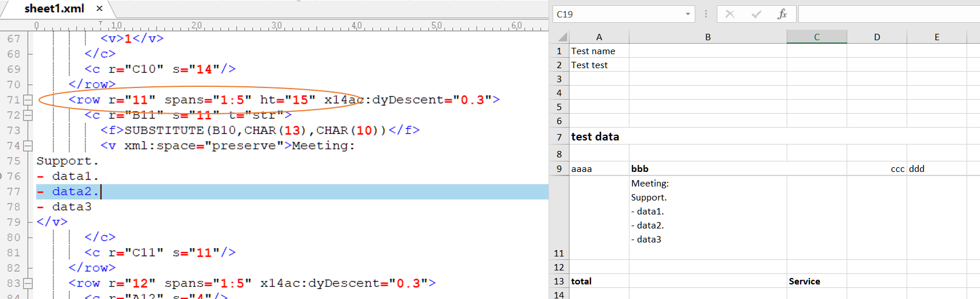The width and height of the screenshot is (980, 299).
Task: Click line number 77 in editor margin
Action: tap(14, 192)
